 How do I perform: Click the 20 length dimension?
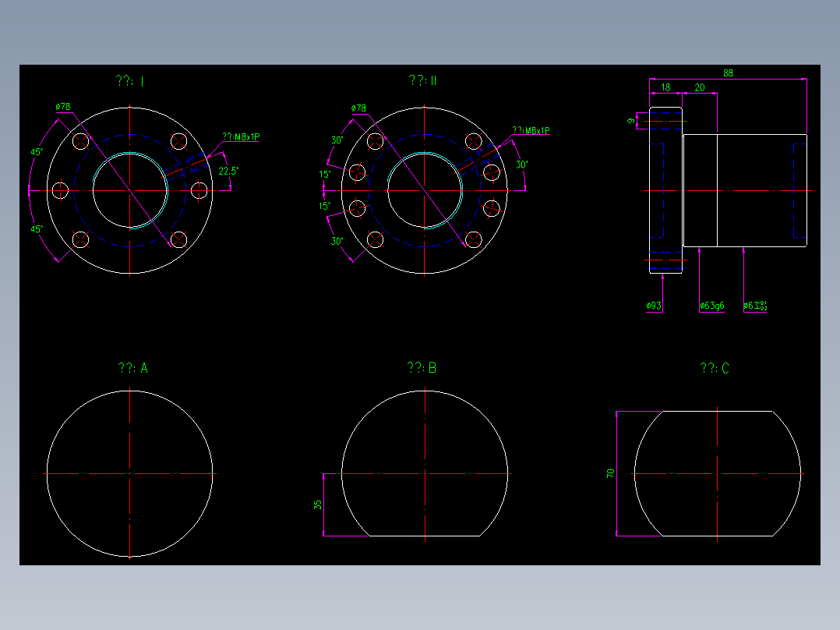pyautogui.click(x=700, y=87)
